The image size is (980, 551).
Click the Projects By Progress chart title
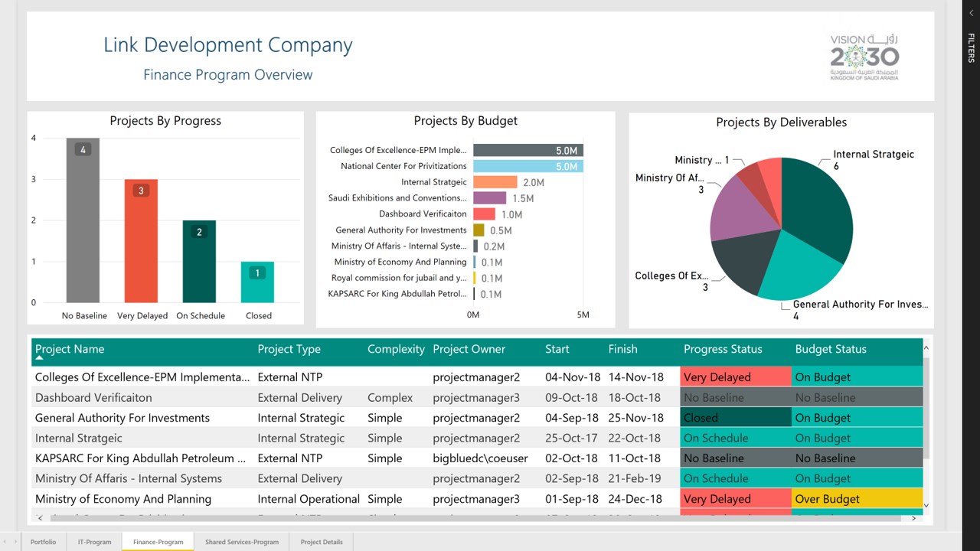[165, 121]
